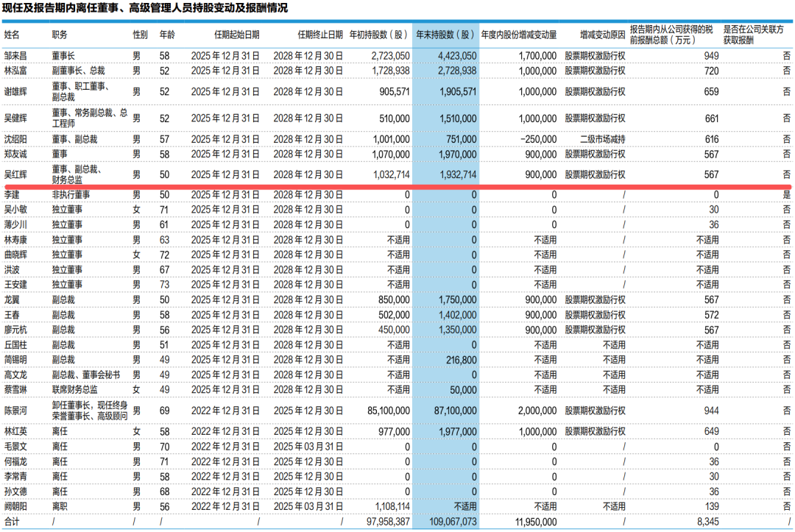The height and width of the screenshot is (532, 795).
Task: Click the name 沈绍阳
Action: point(15,139)
